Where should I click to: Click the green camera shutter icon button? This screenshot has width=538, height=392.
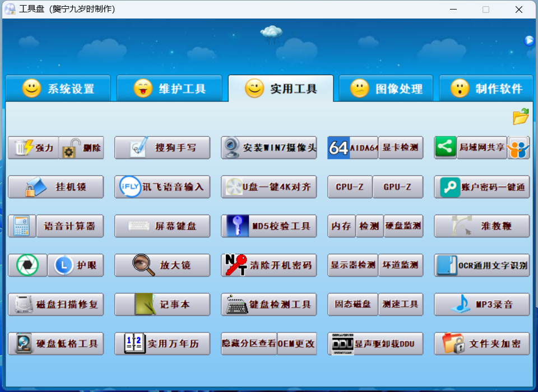tap(27, 265)
